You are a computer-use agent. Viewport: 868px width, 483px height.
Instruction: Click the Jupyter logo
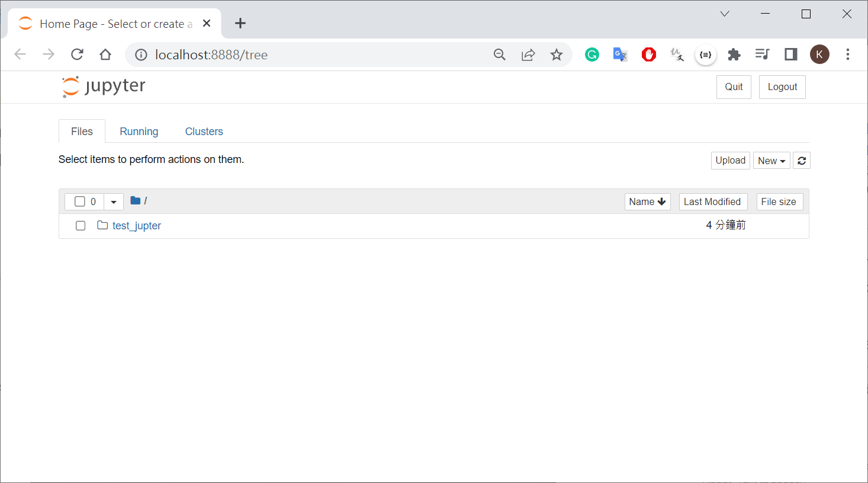pos(104,87)
